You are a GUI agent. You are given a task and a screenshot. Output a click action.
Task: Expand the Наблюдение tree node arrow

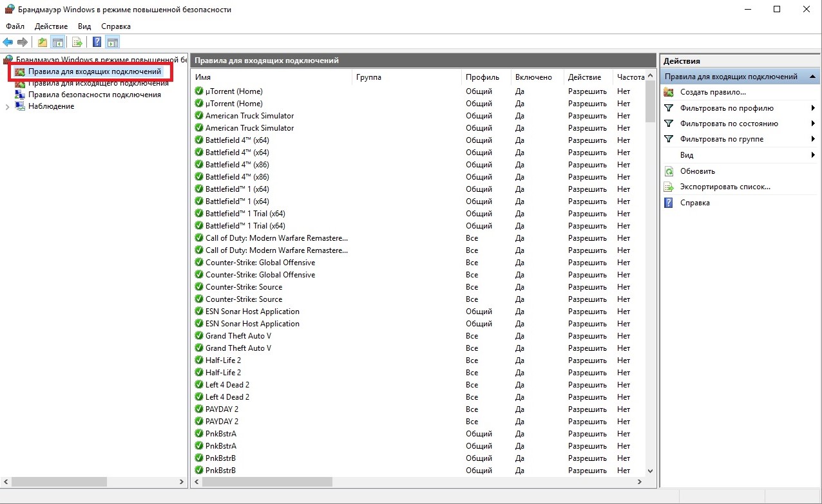pyautogui.click(x=8, y=107)
